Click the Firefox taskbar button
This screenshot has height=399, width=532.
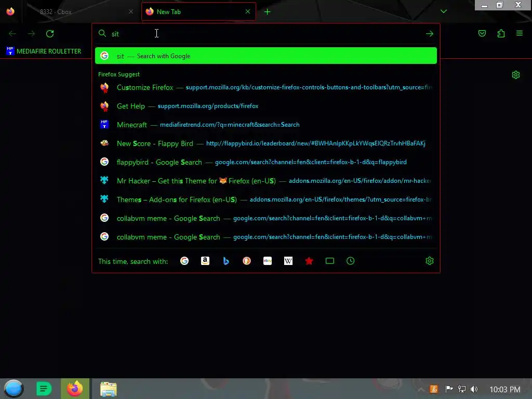75,389
